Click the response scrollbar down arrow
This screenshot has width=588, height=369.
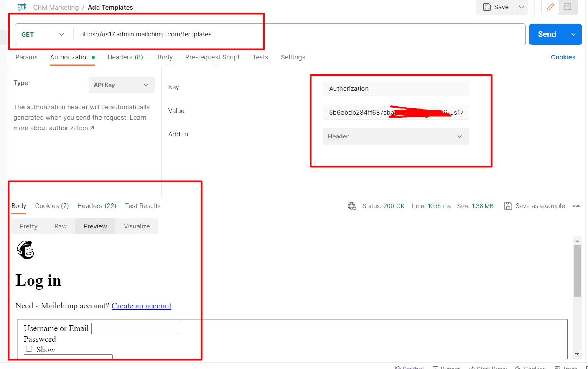point(577,354)
